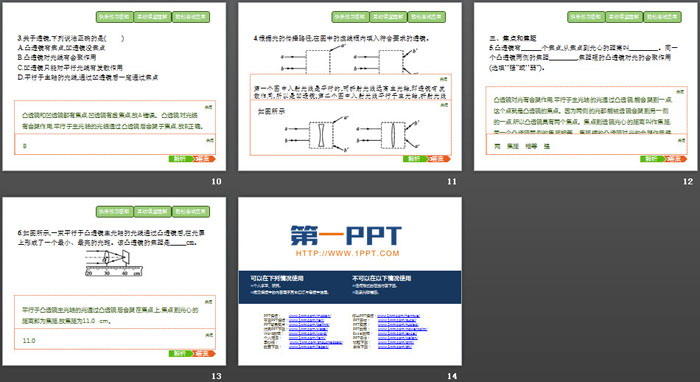Viewport: 700px width, 382px height.
Task: Click HTTP://WWW.1PPT.COM text on slide 14
Action: pos(347,253)
